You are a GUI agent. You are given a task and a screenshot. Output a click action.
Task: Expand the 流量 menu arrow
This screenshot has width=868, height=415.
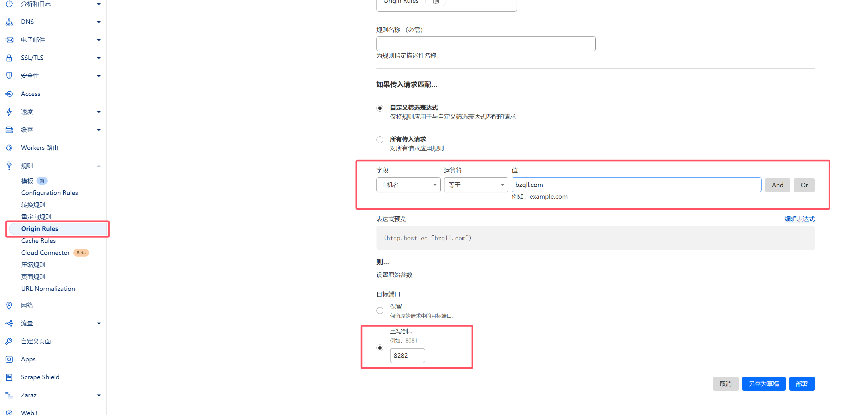click(99, 324)
